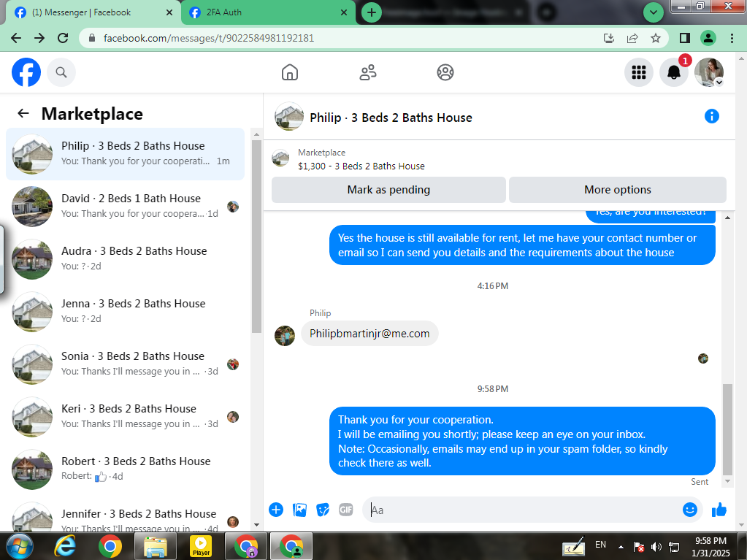Screen dimensions: 747x560
Task: Send a thumbs-up like
Action: click(x=719, y=510)
